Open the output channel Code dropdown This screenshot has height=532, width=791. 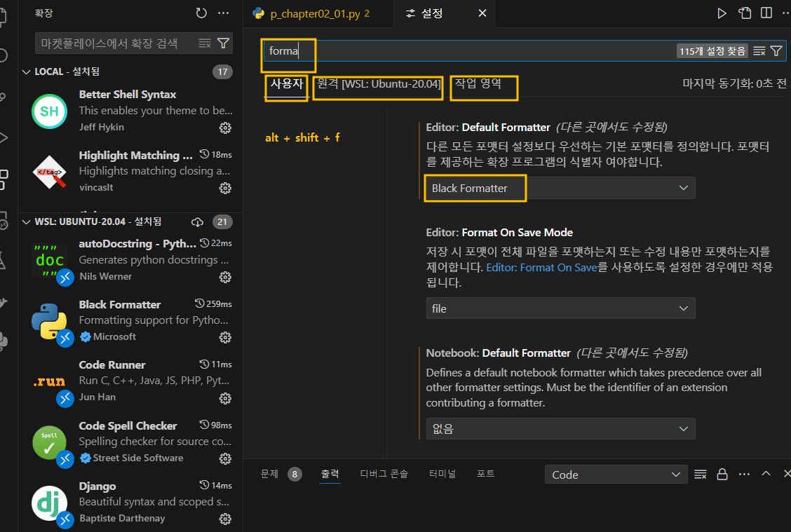(x=616, y=475)
